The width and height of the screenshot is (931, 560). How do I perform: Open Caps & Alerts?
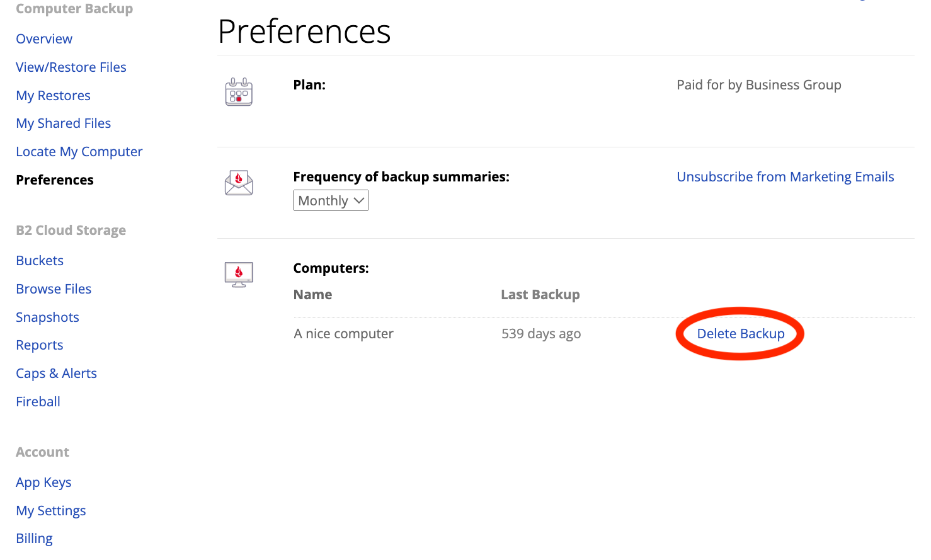[x=56, y=374]
